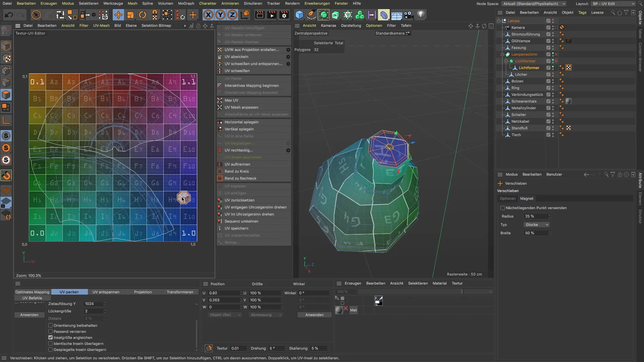Toggle the X axis lock
This screenshot has width=644, height=362.
tap(208, 15)
